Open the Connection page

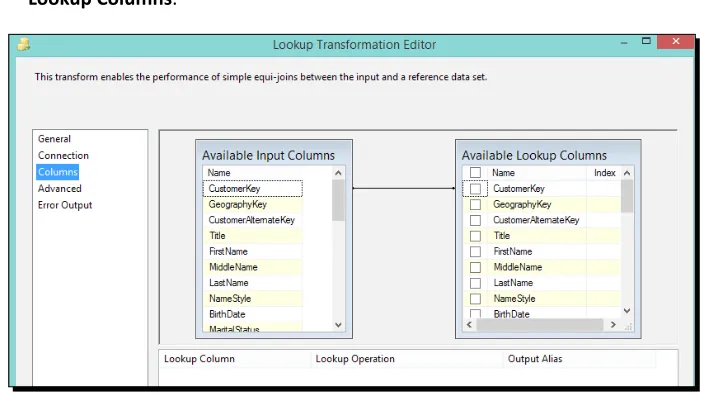(x=63, y=155)
